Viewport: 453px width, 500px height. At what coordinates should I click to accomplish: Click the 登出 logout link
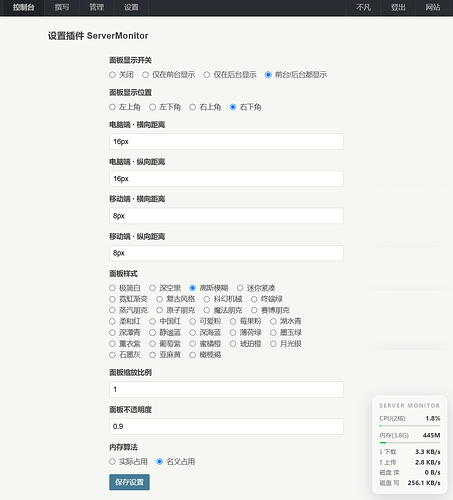pyautogui.click(x=398, y=7)
